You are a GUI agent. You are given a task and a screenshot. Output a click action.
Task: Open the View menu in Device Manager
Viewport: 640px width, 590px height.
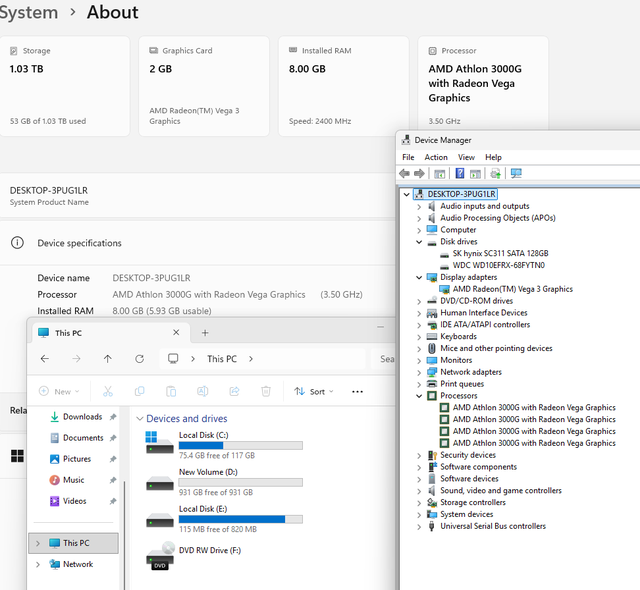pos(466,157)
